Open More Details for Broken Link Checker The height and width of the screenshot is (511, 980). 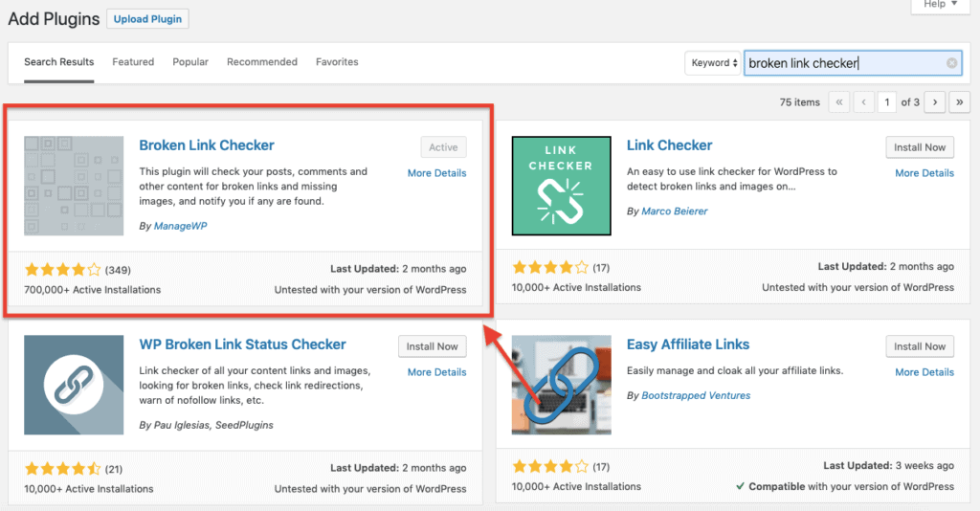(436, 173)
